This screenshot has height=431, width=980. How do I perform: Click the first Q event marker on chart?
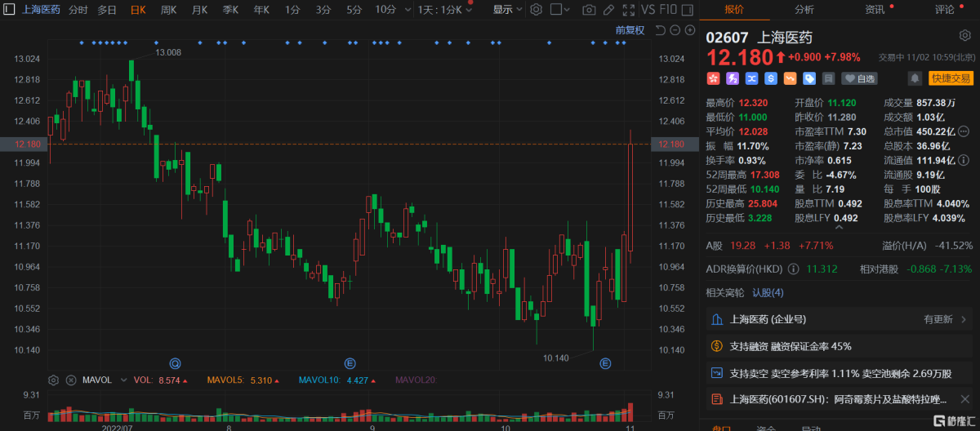[x=174, y=362]
